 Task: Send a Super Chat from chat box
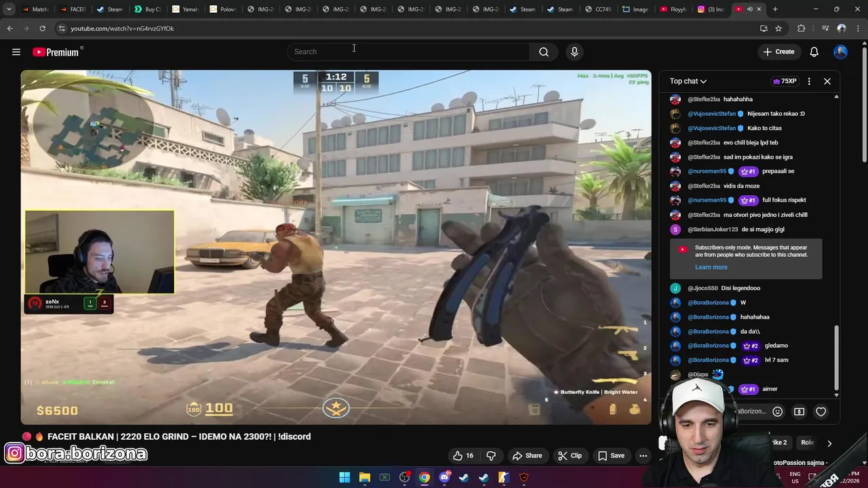(800, 411)
